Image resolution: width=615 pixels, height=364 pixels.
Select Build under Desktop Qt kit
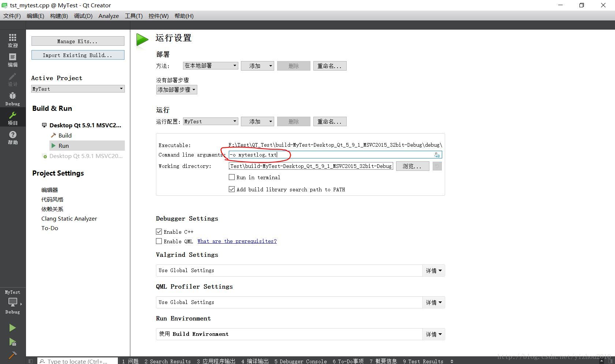[65, 135]
